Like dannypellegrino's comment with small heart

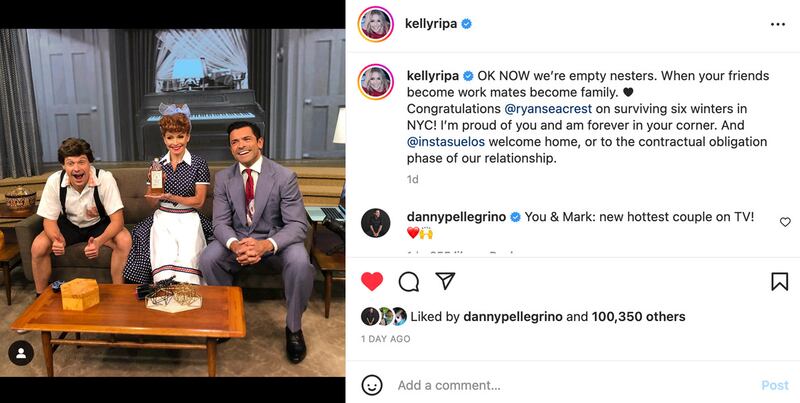point(785,222)
